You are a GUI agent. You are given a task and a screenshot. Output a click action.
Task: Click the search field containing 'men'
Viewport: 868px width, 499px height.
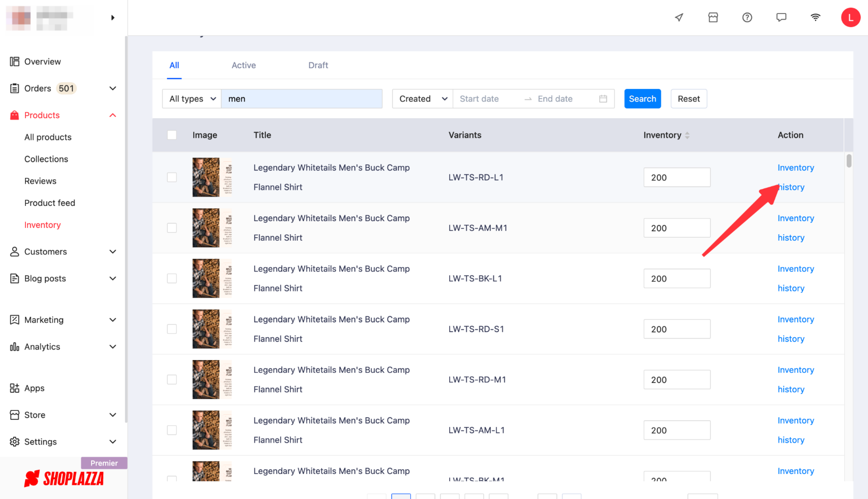pos(302,99)
